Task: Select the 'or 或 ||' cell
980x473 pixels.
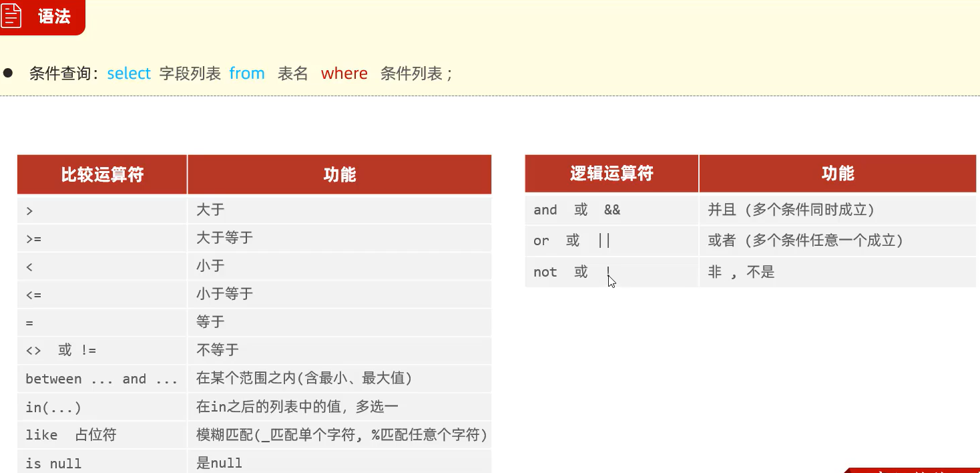Action: (x=572, y=241)
